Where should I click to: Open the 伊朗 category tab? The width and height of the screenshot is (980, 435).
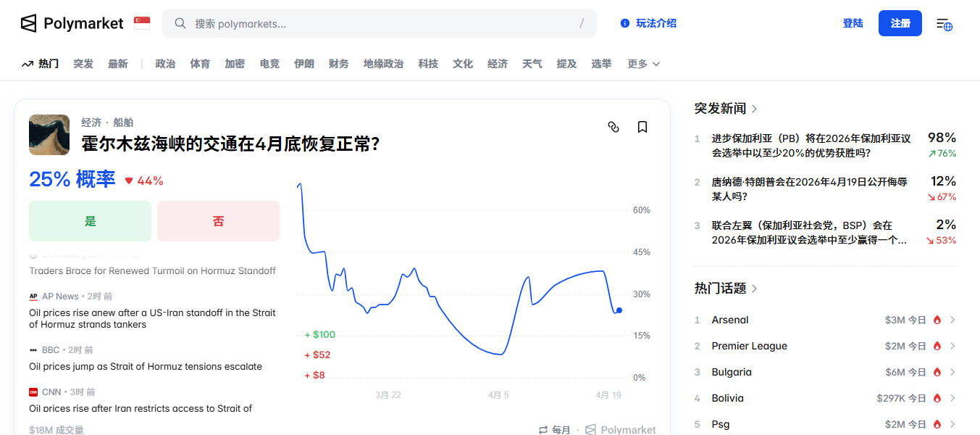(x=304, y=63)
